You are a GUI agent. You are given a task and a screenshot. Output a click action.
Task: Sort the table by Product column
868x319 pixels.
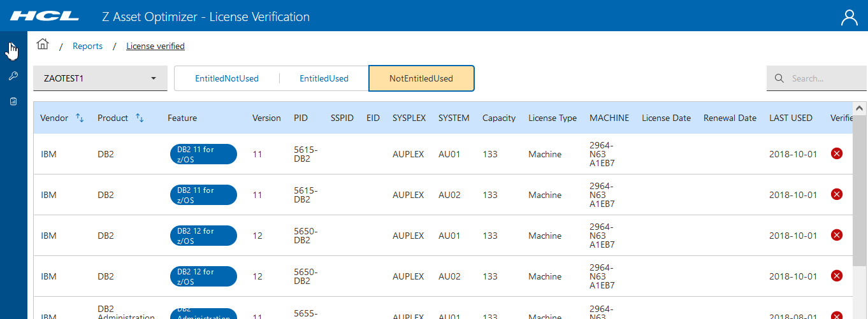point(140,118)
